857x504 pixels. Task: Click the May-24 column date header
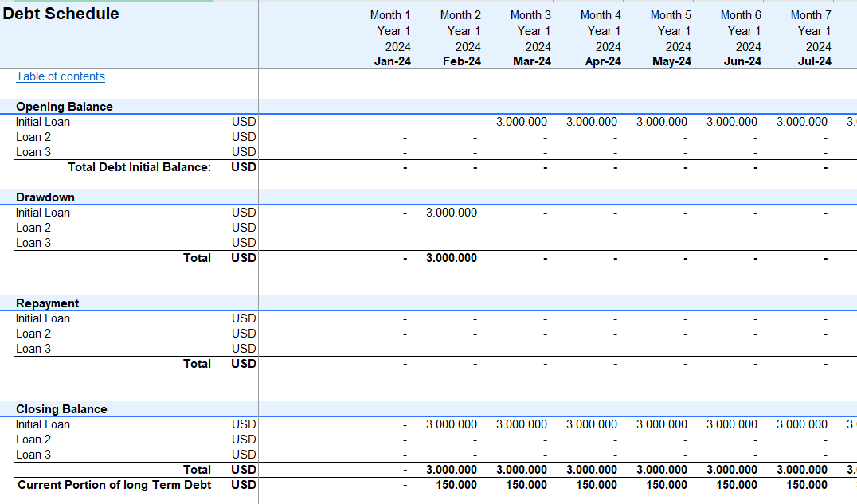(x=671, y=61)
